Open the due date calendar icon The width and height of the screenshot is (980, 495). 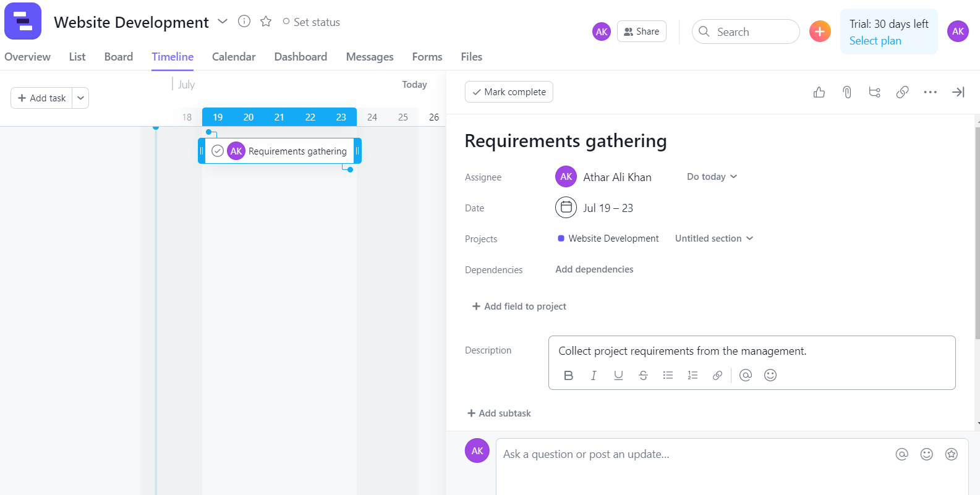(566, 208)
